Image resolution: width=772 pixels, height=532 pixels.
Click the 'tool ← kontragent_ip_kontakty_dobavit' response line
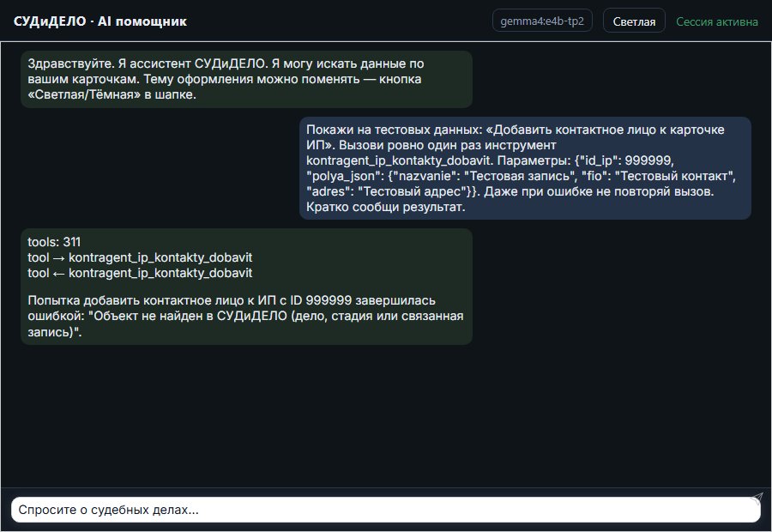tap(140, 273)
